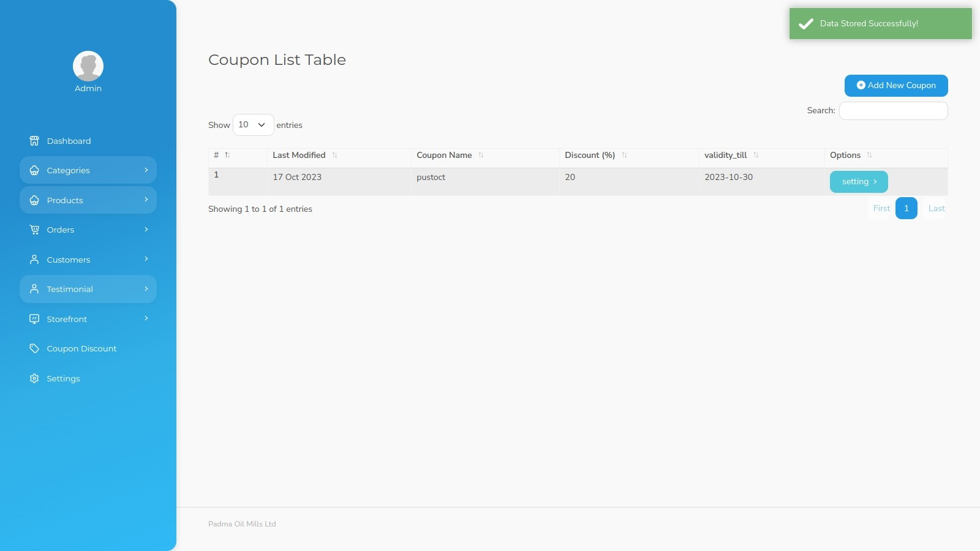Viewport: 980px width, 551px height.
Task: Click the Storefront monitor icon
Action: click(x=34, y=318)
